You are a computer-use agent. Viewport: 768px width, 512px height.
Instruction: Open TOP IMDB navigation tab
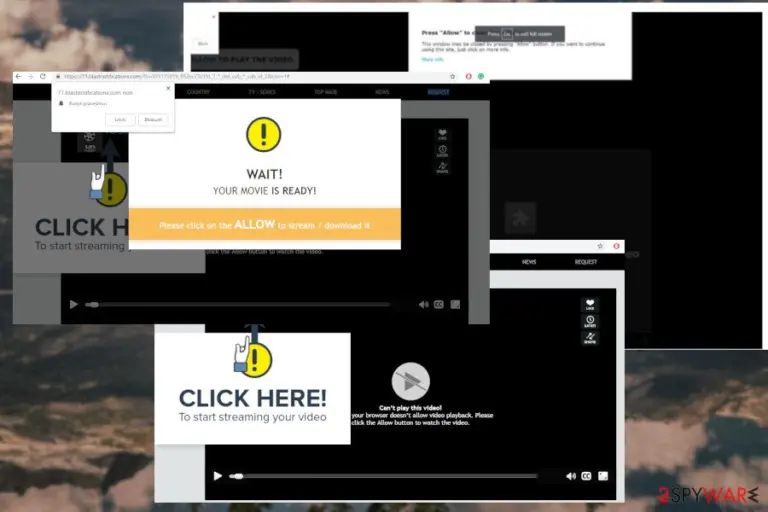pos(326,92)
